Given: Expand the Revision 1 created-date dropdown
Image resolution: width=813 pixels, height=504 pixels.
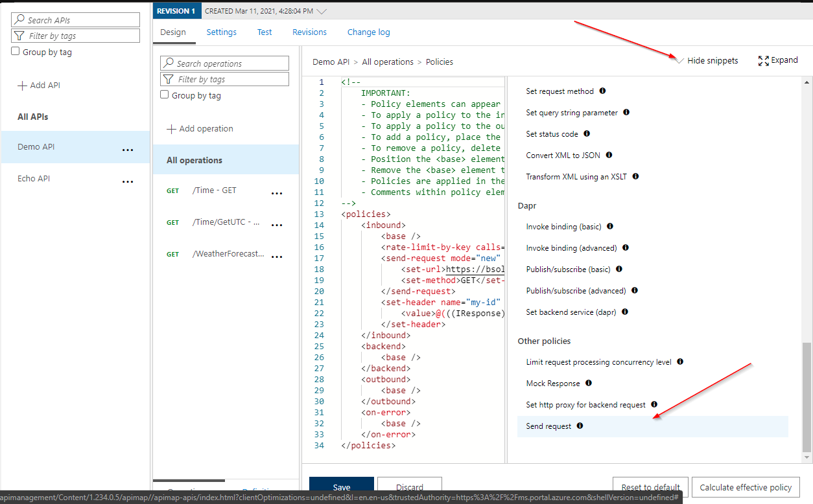Looking at the screenshot, I should click(x=322, y=11).
